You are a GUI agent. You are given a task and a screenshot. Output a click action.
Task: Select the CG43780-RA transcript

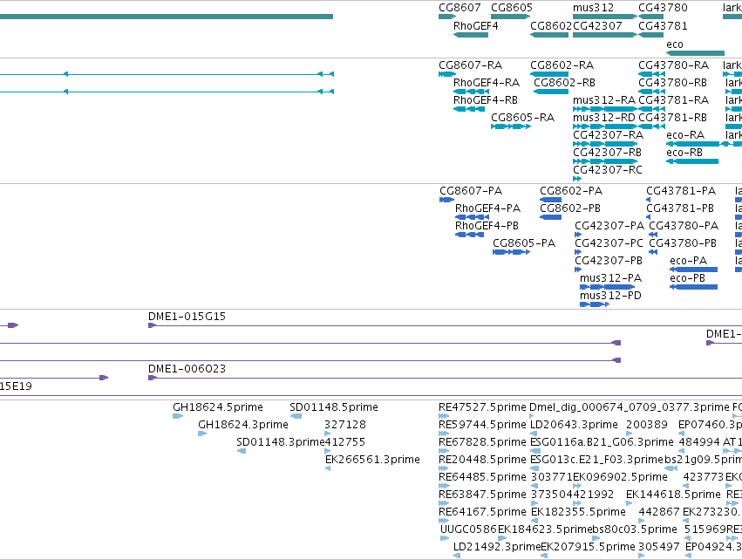(x=651, y=74)
